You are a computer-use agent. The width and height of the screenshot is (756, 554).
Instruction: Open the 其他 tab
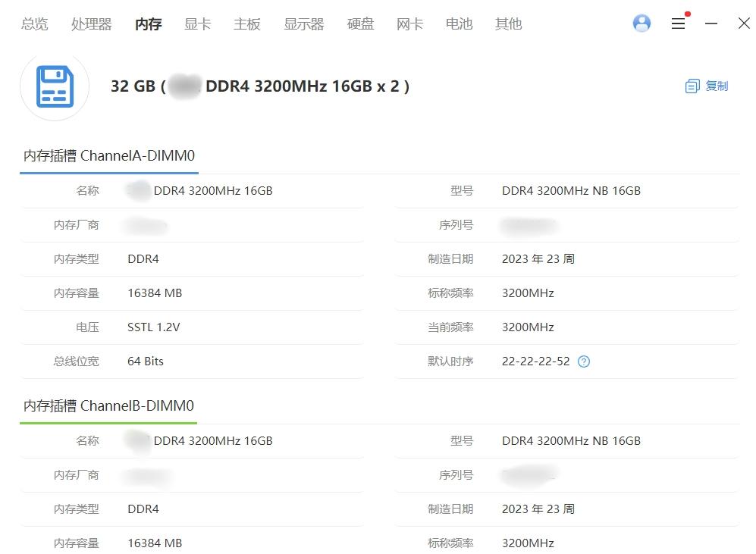coord(508,23)
